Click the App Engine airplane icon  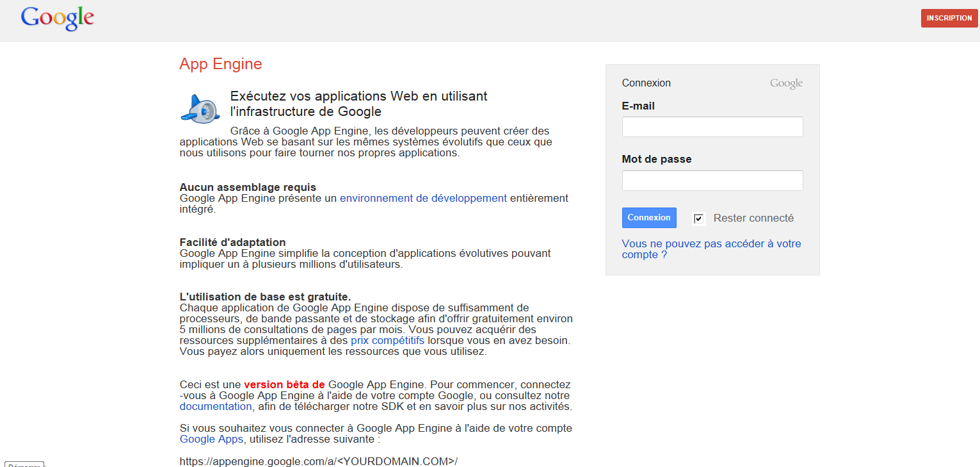point(201,108)
